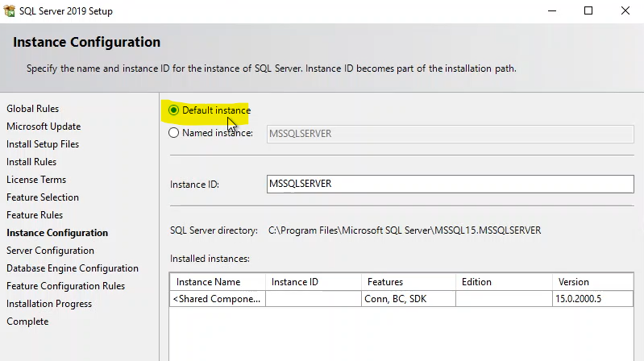644x361 pixels.
Task: Select Server Configuration in the sidebar
Action: (x=51, y=251)
